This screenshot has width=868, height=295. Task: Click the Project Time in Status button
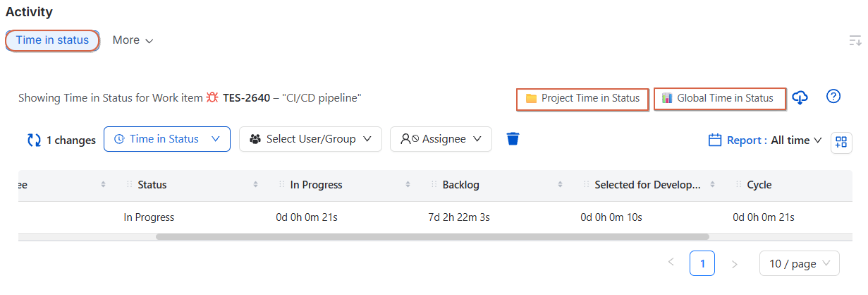tap(582, 98)
